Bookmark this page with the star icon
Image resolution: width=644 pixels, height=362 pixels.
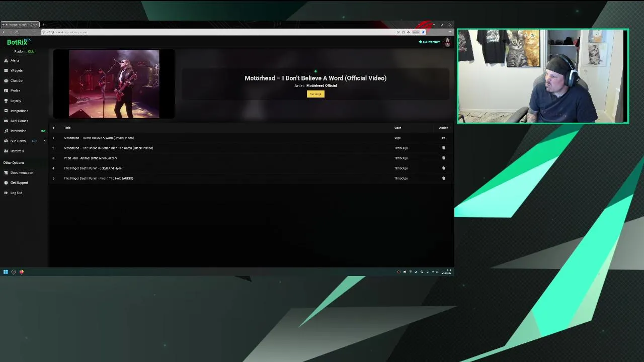[x=423, y=32]
